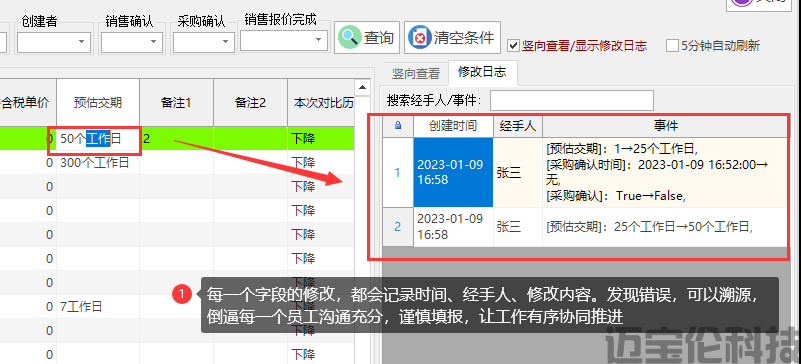Select the 7工作日 cell
Viewport: 801px width, 364px height.
coord(98,307)
